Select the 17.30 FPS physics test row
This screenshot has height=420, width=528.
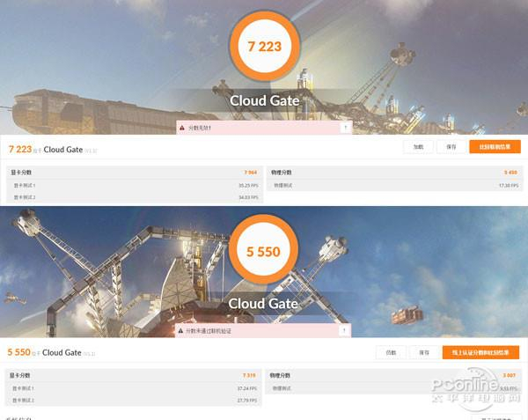click(394, 185)
